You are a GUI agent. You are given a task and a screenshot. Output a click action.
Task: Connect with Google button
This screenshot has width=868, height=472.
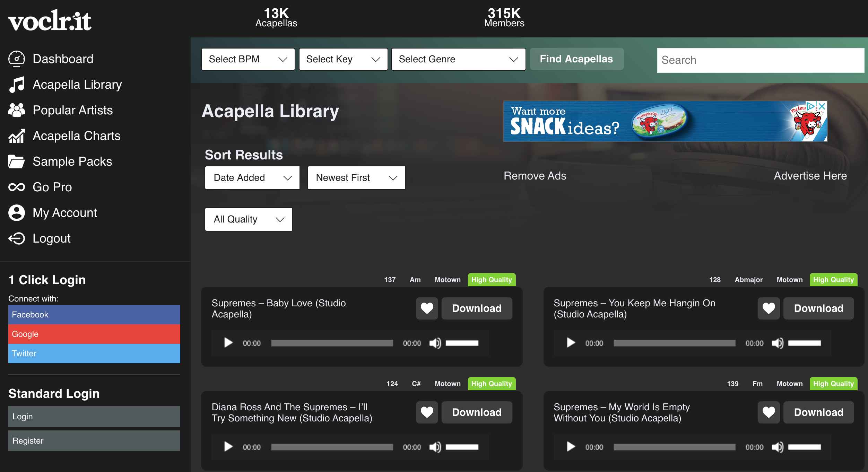94,334
